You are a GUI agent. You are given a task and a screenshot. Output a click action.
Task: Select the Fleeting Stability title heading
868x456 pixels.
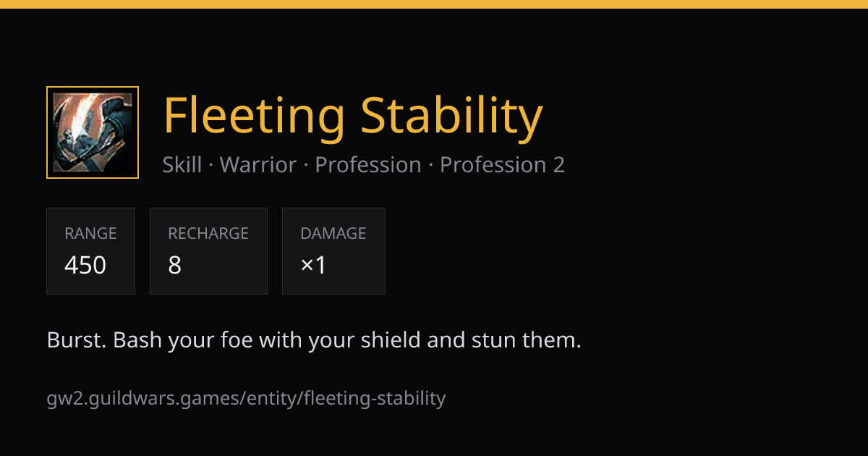[x=352, y=116]
